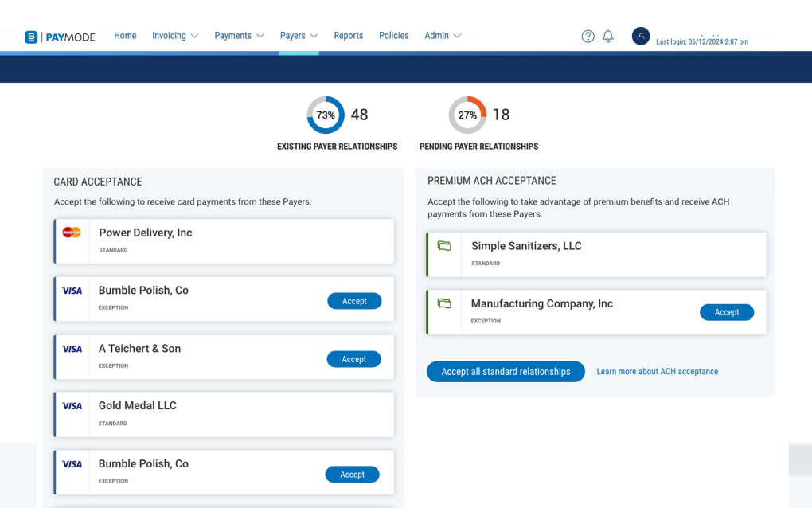This screenshot has height=508, width=812.
Task: Click the user profile avatar icon
Action: tap(640, 36)
